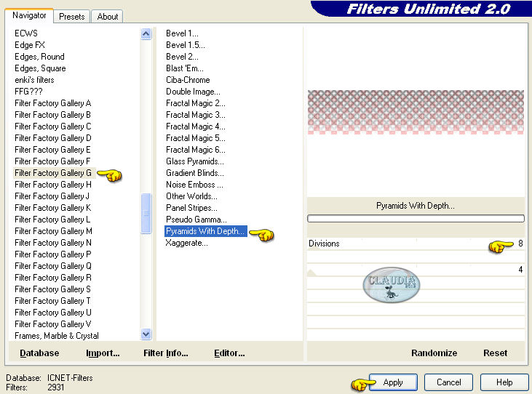Choose the Panel Stripes... filter

click(191, 208)
